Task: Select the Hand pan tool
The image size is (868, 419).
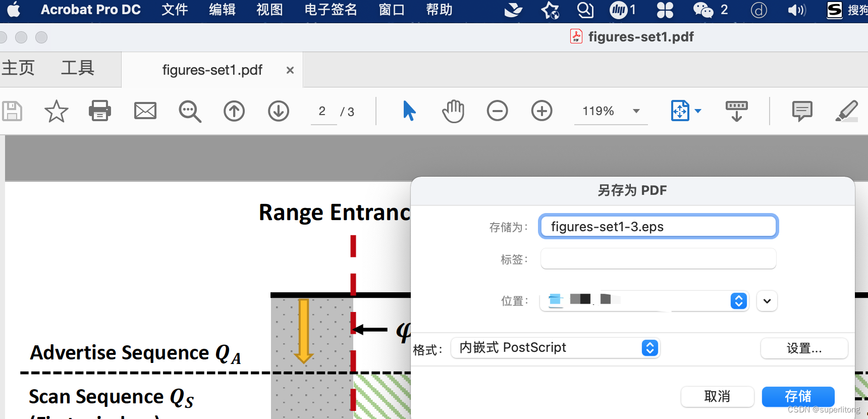Action: 453,111
